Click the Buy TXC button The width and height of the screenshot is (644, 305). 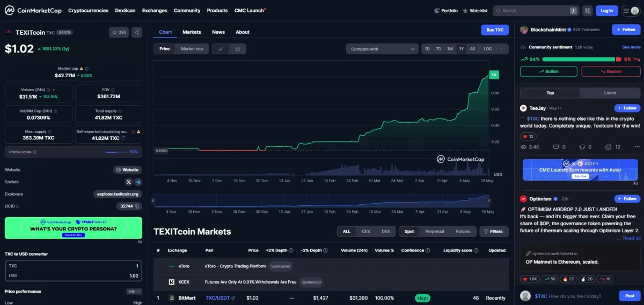(x=495, y=30)
